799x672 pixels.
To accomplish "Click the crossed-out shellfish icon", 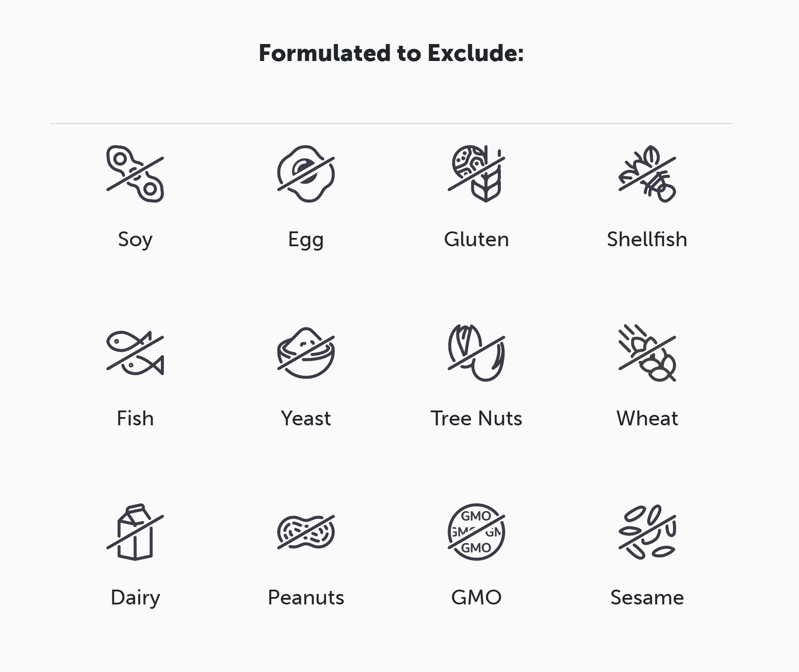I will click(x=647, y=174).
